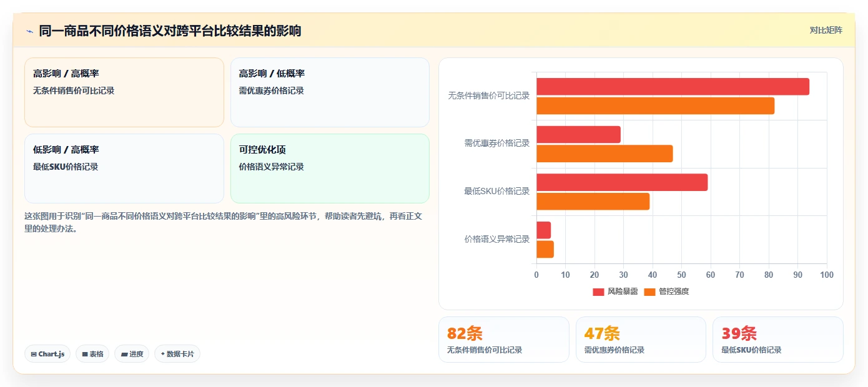
Task: Click the orange bar for 价格语义异常记录
Action: [545, 250]
